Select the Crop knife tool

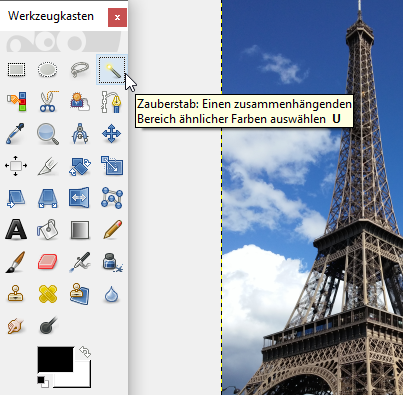pyautogui.click(x=48, y=166)
